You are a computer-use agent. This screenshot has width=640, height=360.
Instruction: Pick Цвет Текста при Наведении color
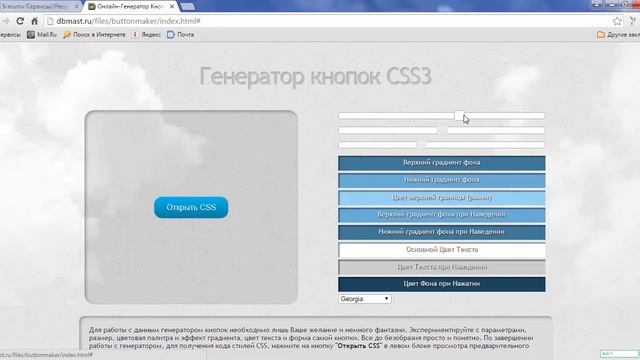click(x=442, y=267)
